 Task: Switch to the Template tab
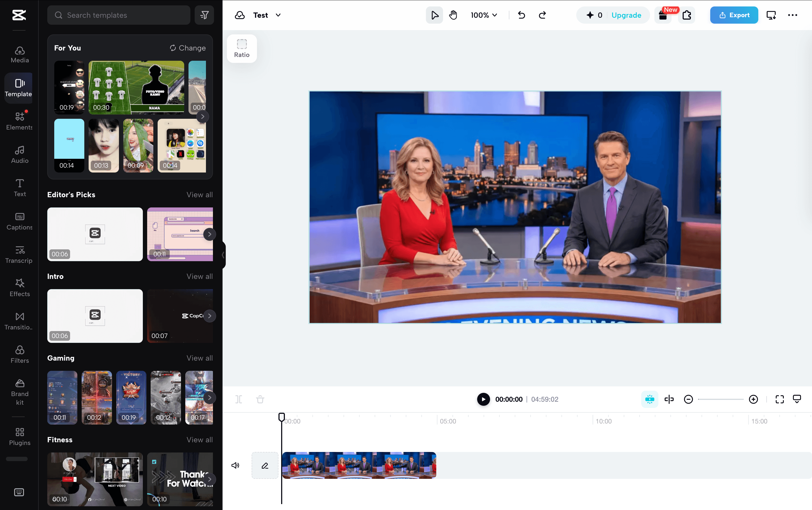pyautogui.click(x=19, y=88)
